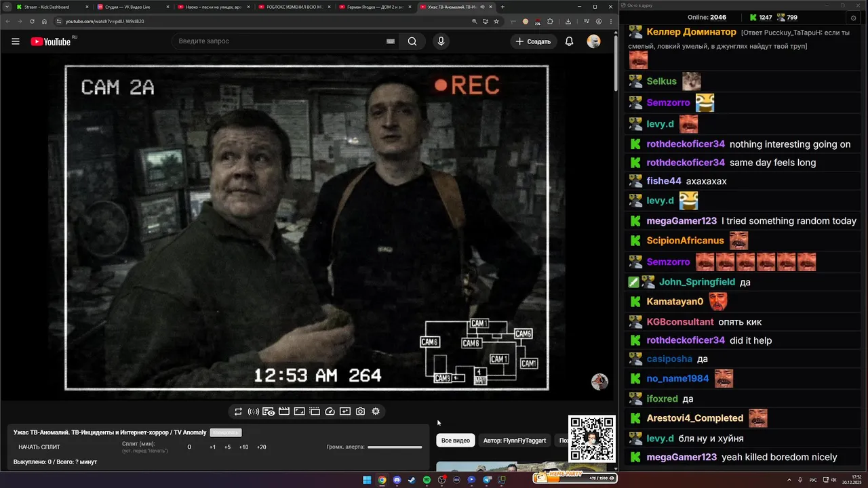Click username ScipionAfricanus in chat
The width and height of the screenshot is (868, 488).
click(x=686, y=241)
